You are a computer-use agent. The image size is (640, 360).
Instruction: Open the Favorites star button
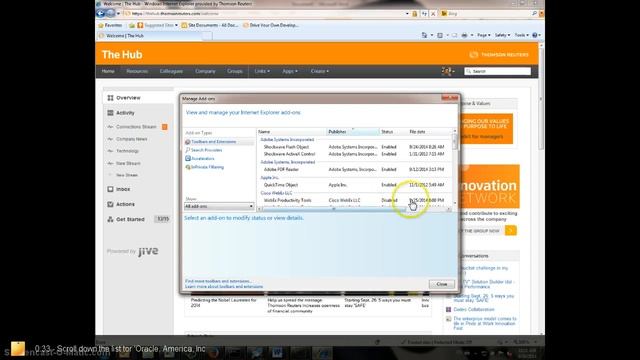[x=110, y=25]
